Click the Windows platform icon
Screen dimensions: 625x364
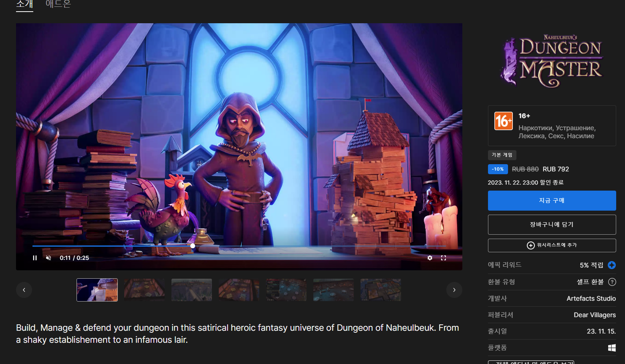pos(612,348)
